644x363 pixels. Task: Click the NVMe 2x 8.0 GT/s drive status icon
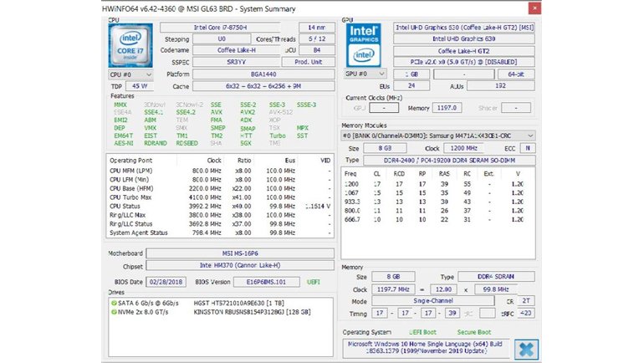114,312
